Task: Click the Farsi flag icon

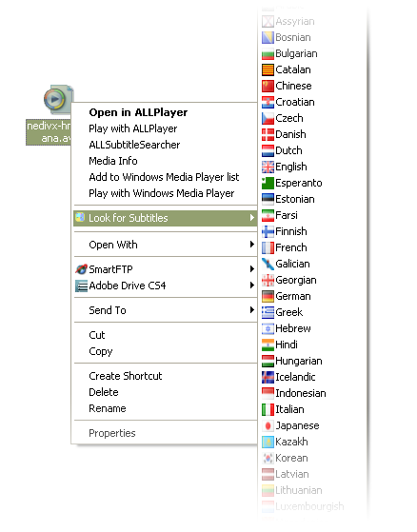Action: [268, 215]
